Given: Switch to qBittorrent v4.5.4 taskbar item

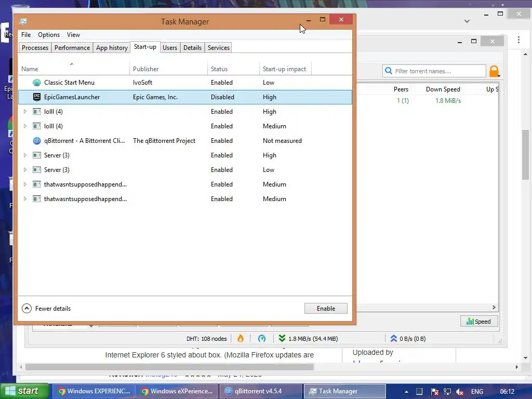Looking at the screenshot, I should coord(261,391).
